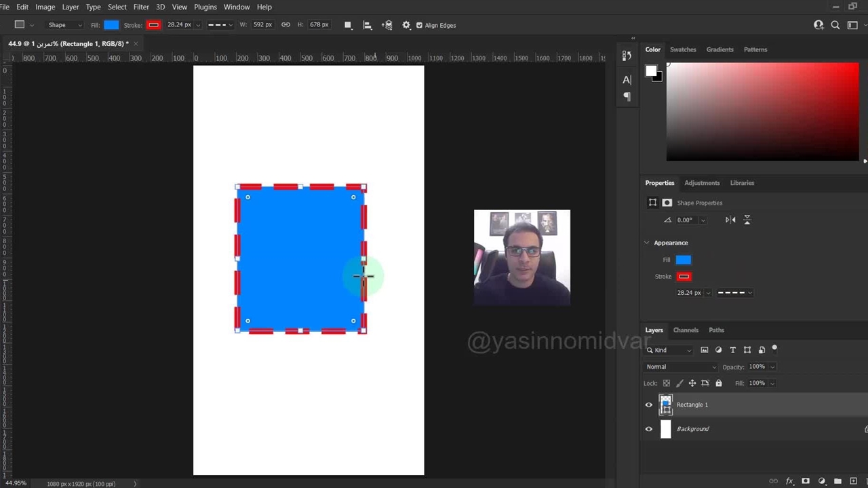Click flip horizontal icon in Properties panel
The image size is (868, 488).
(x=730, y=220)
